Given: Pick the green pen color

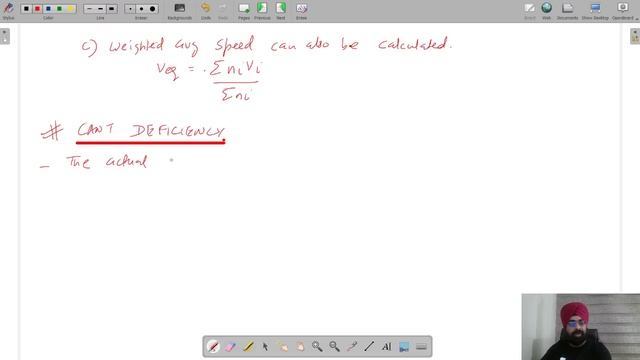Looking at the screenshot, I should [x=60, y=9].
